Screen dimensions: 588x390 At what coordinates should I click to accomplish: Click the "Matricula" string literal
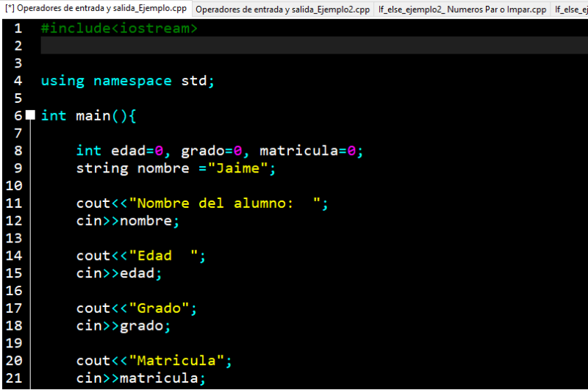click(176, 361)
